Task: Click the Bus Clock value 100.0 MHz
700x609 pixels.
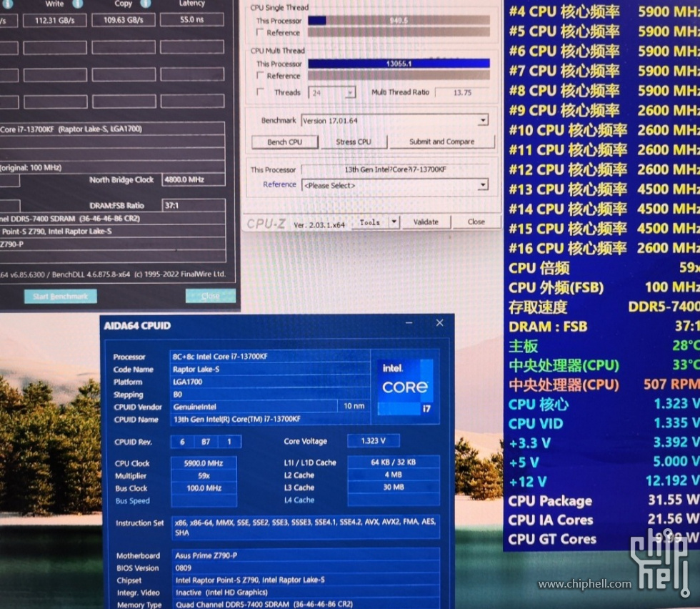Action: coord(204,488)
